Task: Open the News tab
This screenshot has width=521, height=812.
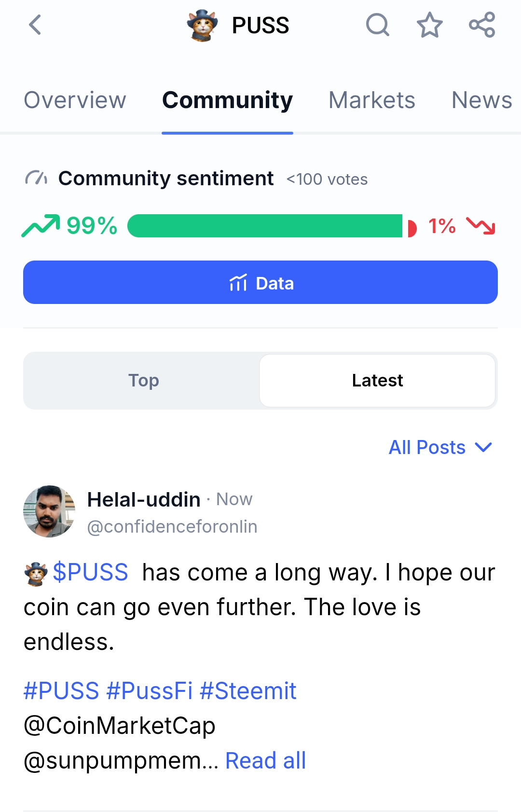Action: click(x=481, y=100)
